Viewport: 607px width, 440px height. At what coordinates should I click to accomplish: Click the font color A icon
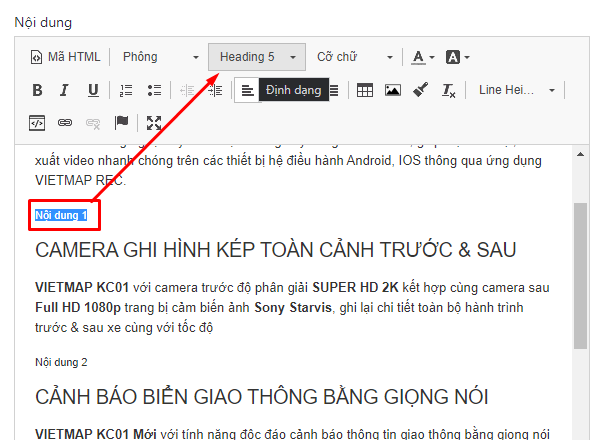click(x=418, y=57)
